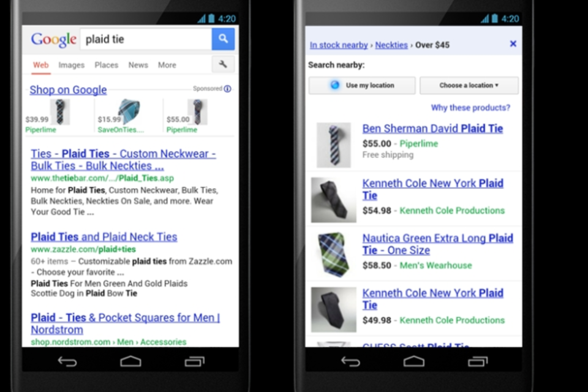Select the Places tab
This screenshot has height=392, width=588.
106,65
